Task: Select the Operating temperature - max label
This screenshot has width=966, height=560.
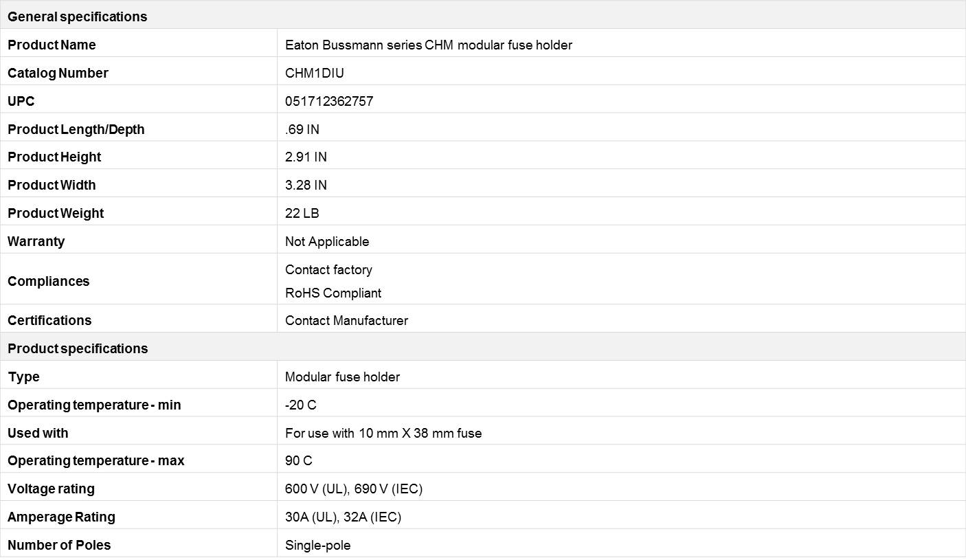Action: pos(96,460)
